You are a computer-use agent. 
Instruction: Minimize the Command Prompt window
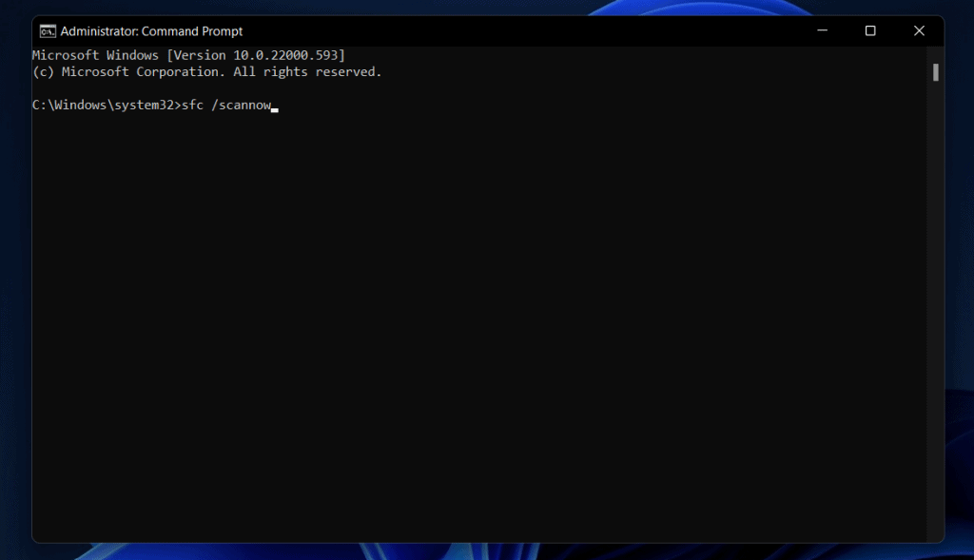tap(822, 30)
